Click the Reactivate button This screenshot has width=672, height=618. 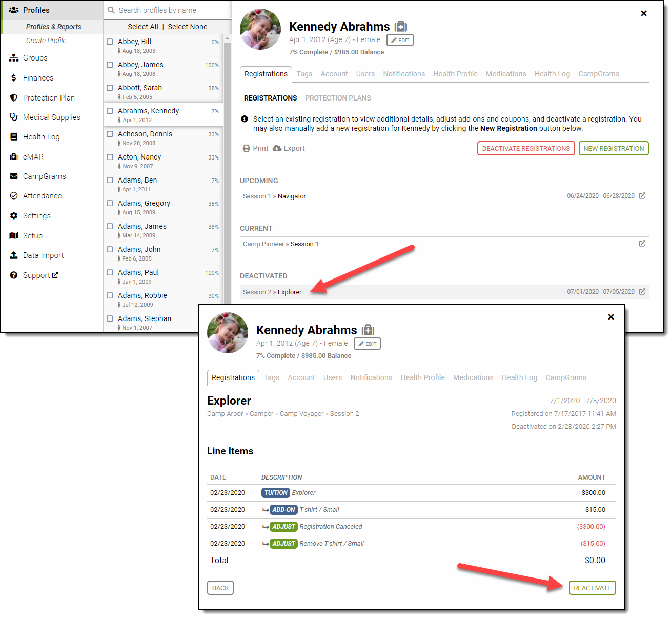(592, 588)
